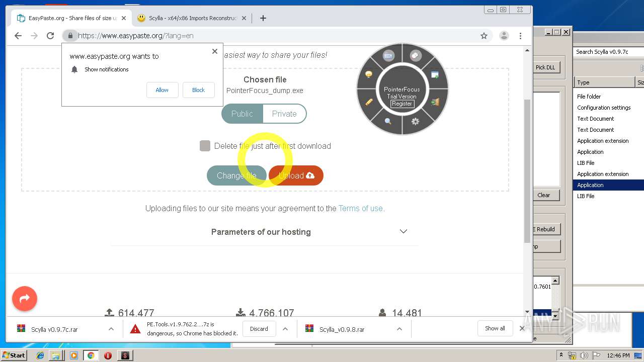Viewport: 644px width, 362px height.
Task: Set upload visibility to Private
Action: pyautogui.click(x=284, y=114)
